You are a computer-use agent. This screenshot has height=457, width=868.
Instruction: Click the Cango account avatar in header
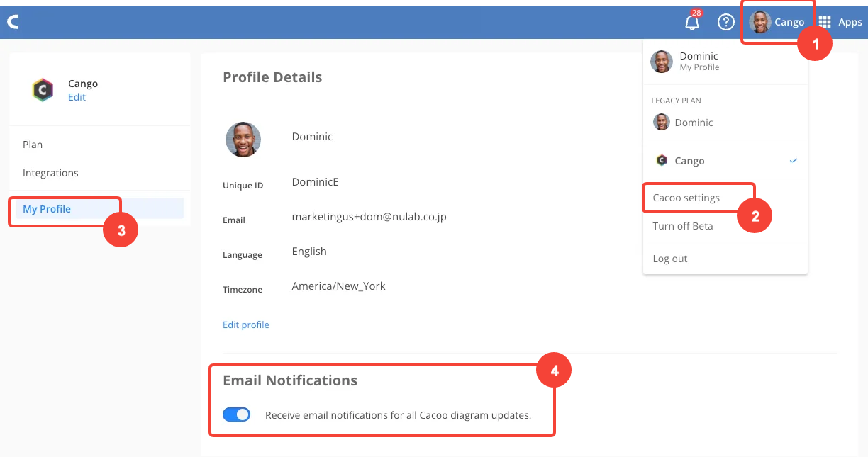(x=760, y=22)
